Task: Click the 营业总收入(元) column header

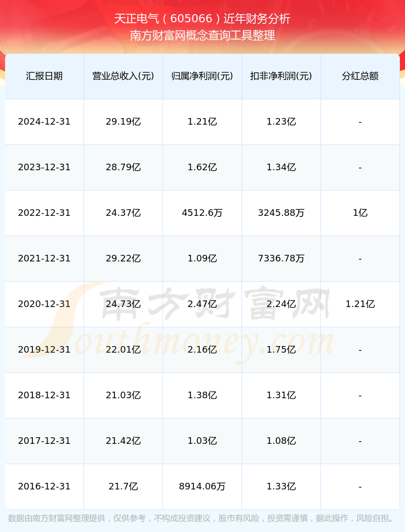Action: pos(124,76)
